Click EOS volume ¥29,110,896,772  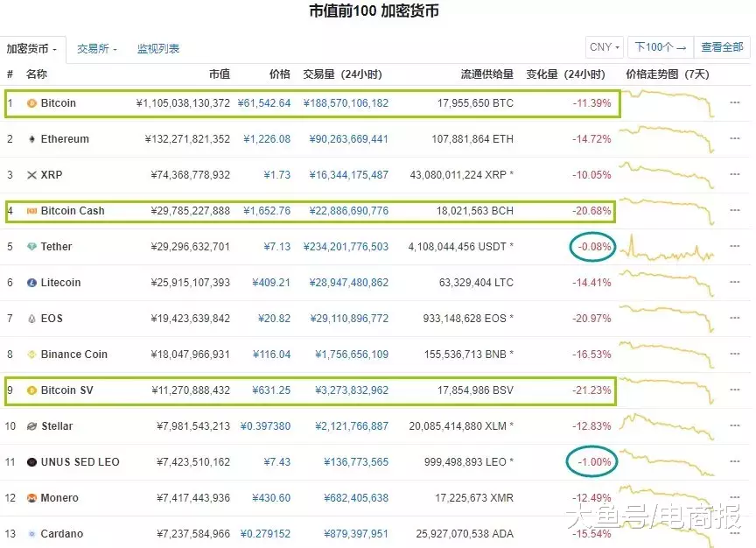[349, 319]
